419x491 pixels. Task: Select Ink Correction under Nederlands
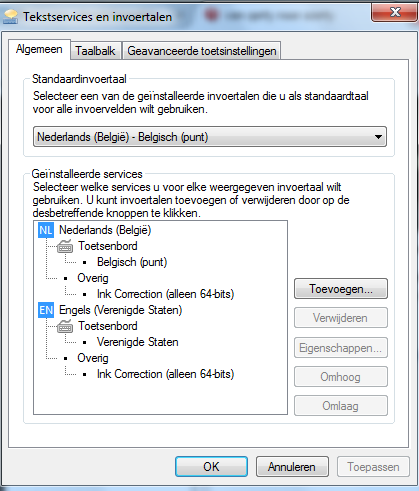165,294
